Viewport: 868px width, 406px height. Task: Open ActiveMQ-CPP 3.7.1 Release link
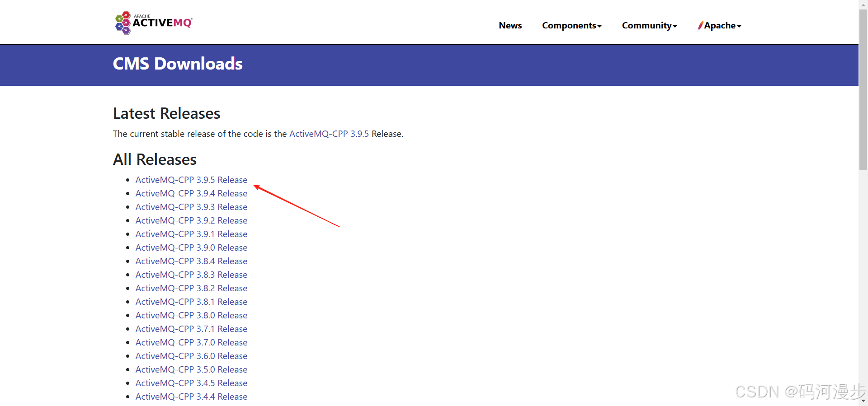(x=191, y=329)
